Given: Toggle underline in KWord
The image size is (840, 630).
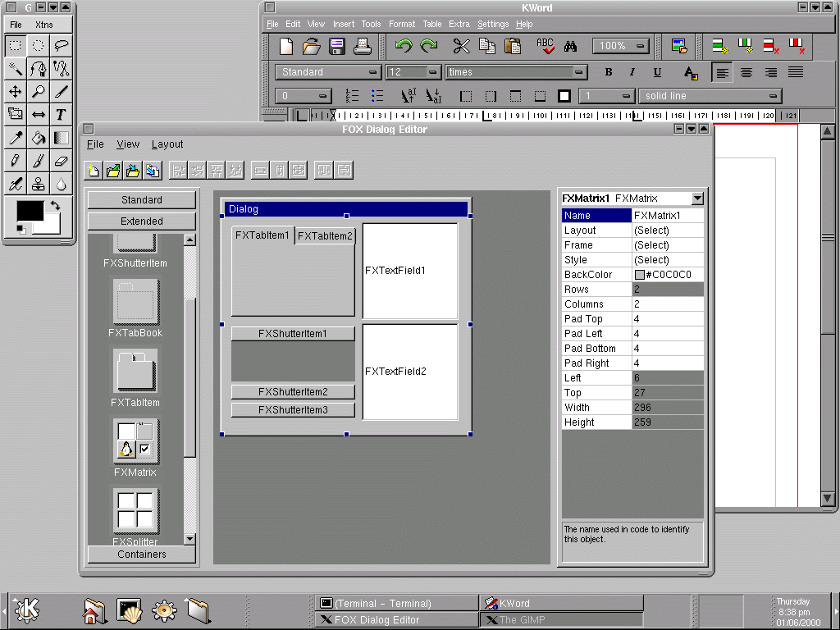Looking at the screenshot, I should (x=657, y=72).
